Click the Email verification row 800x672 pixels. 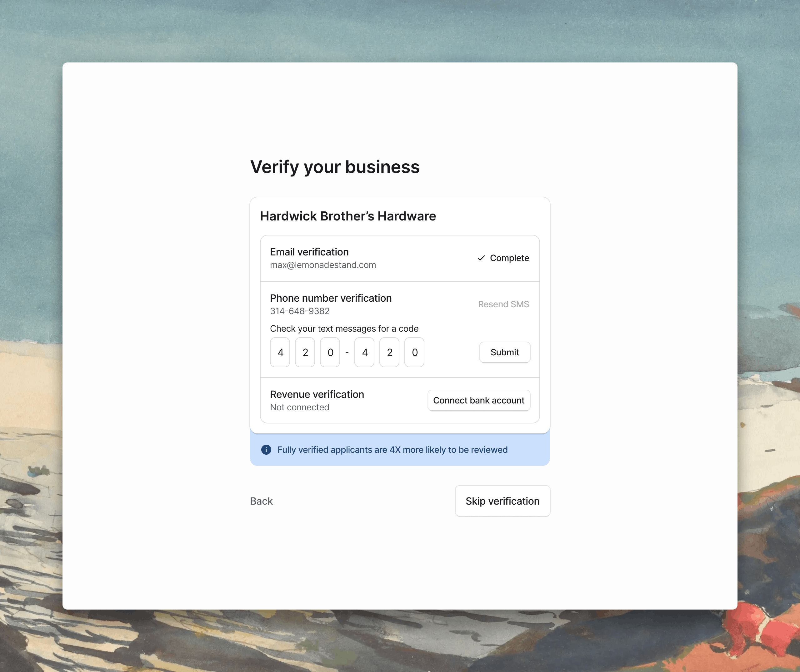coord(309,252)
